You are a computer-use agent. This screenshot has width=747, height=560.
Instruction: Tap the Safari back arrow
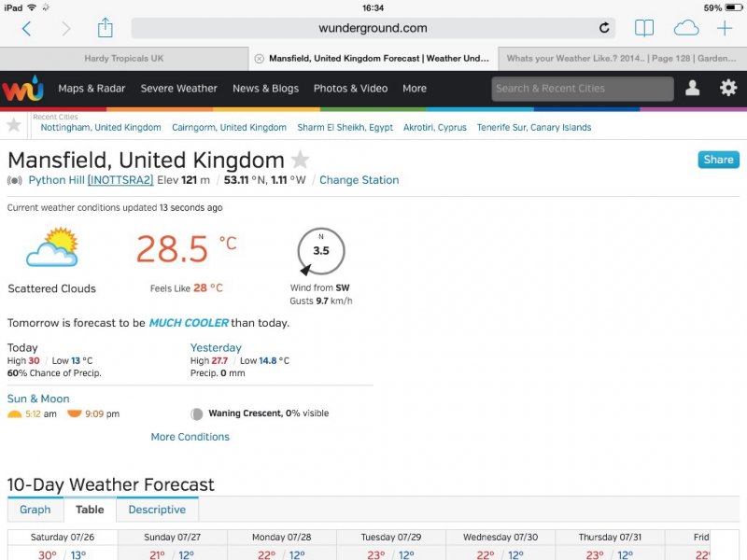(x=26, y=29)
